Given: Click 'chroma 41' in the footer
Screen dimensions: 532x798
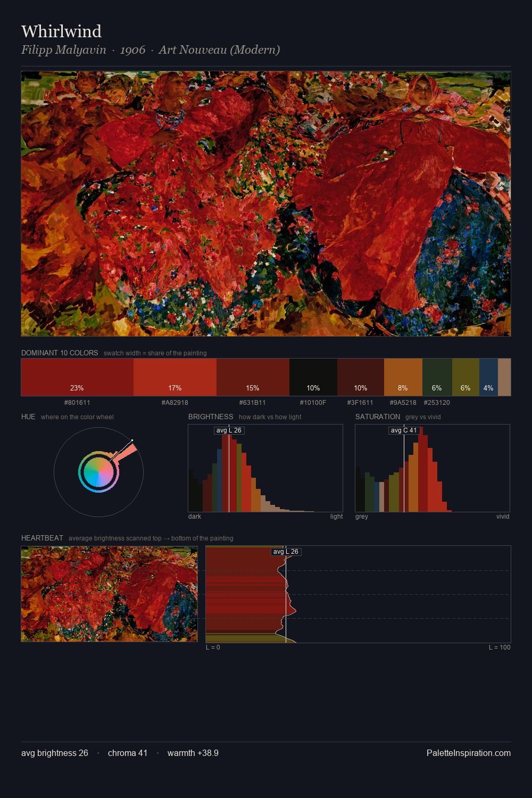Looking at the screenshot, I should [128, 753].
